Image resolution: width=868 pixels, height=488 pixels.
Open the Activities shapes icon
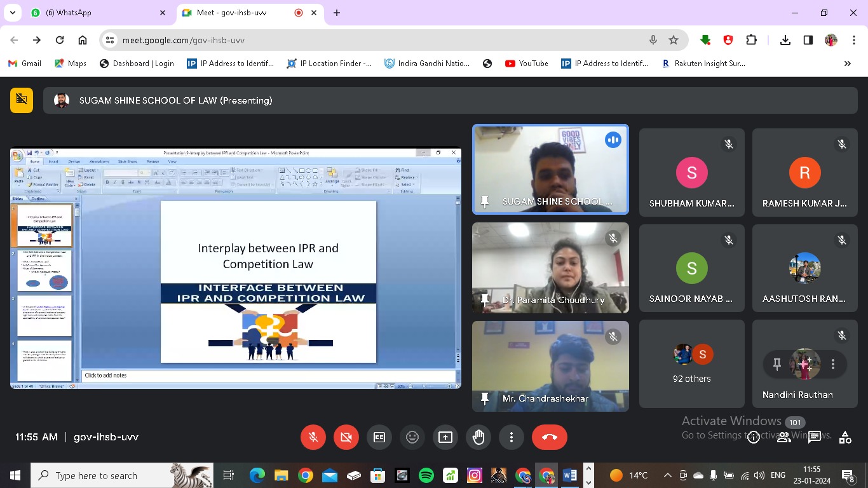[845, 437]
